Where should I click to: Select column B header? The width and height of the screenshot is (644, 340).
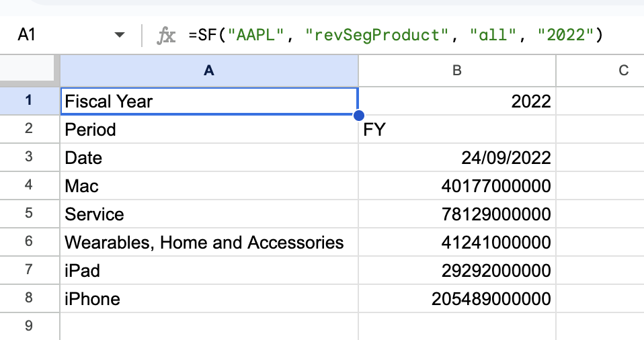[x=456, y=71]
